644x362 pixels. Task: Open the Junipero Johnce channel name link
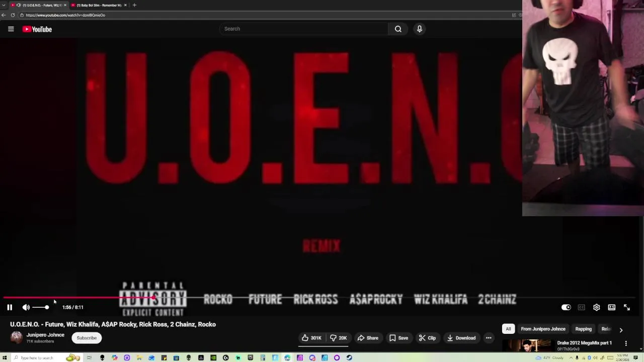tap(45, 335)
